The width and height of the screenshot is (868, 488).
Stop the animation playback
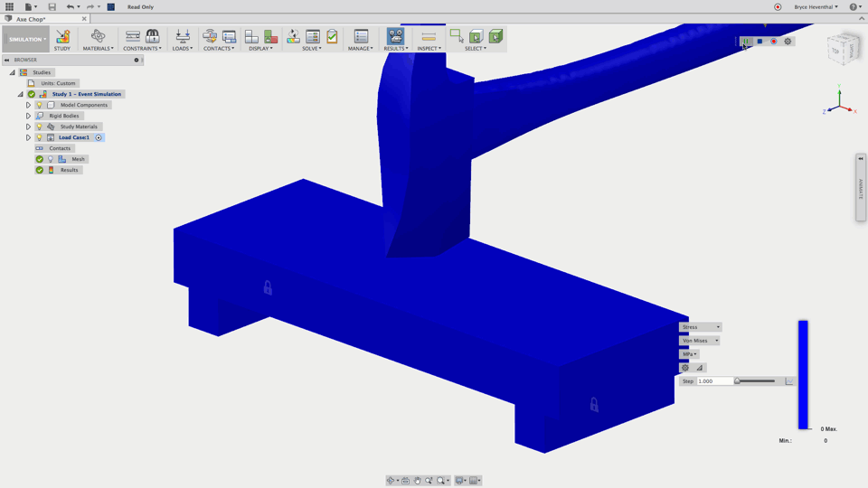pyautogui.click(x=759, y=42)
